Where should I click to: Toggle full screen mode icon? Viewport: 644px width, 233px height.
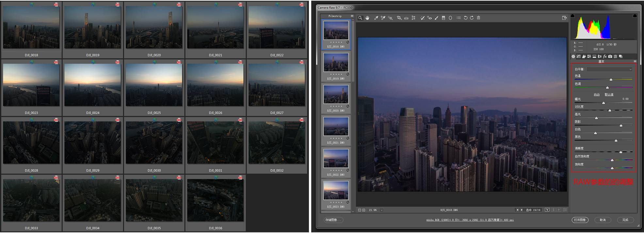point(564,18)
